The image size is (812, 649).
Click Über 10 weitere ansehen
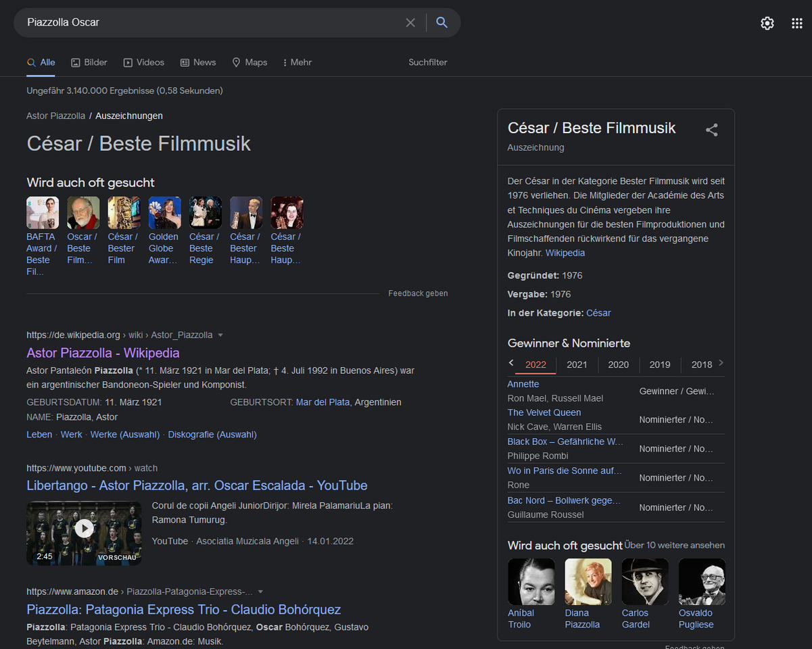[x=675, y=545]
